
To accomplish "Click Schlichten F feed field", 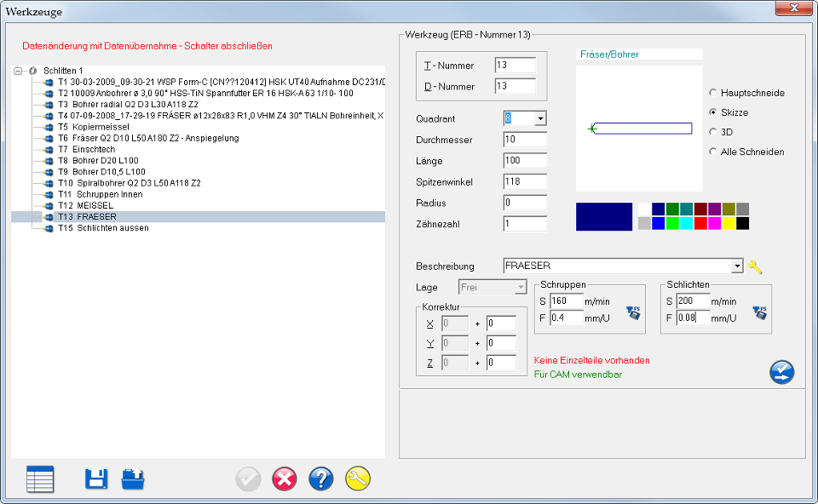I will tap(694, 318).
